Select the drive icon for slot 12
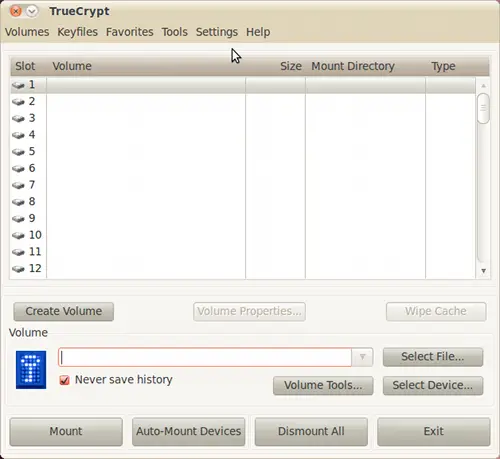The width and height of the screenshot is (500, 459). 18,269
